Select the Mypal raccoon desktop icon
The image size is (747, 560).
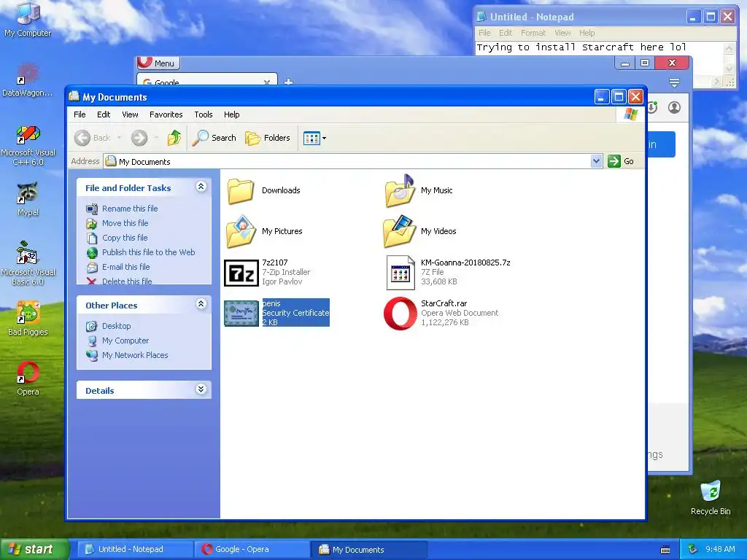(x=28, y=198)
